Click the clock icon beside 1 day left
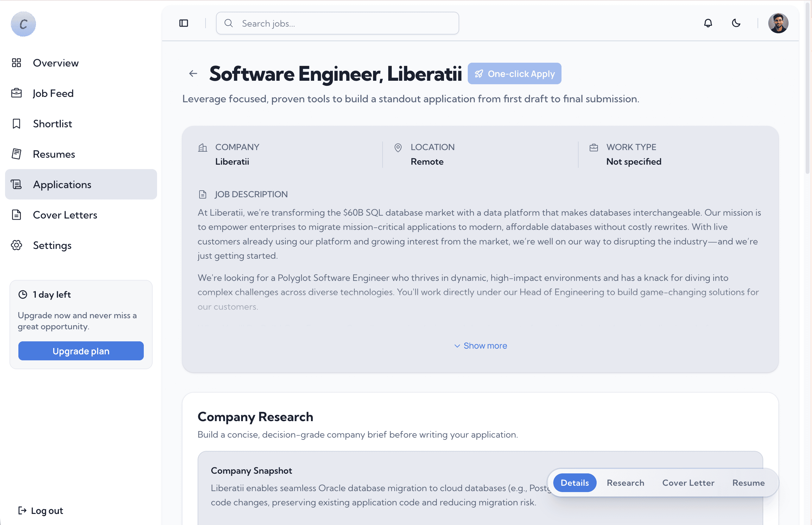Image resolution: width=812 pixels, height=525 pixels. tap(23, 294)
